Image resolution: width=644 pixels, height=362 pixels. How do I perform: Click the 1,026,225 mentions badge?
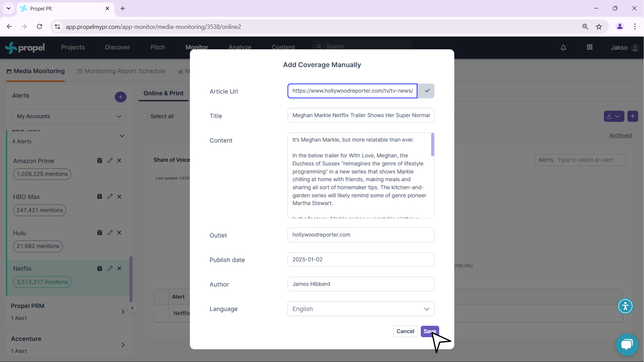pyautogui.click(x=42, y=174)
